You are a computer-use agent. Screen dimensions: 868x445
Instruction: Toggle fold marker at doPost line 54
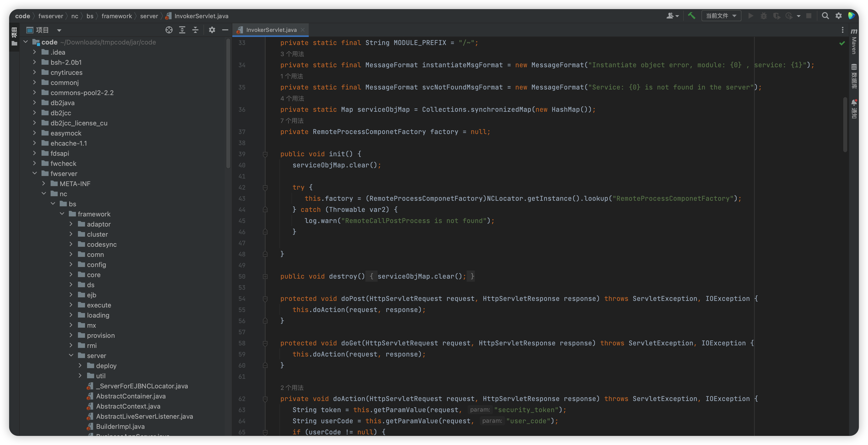[x=265, y=299]
